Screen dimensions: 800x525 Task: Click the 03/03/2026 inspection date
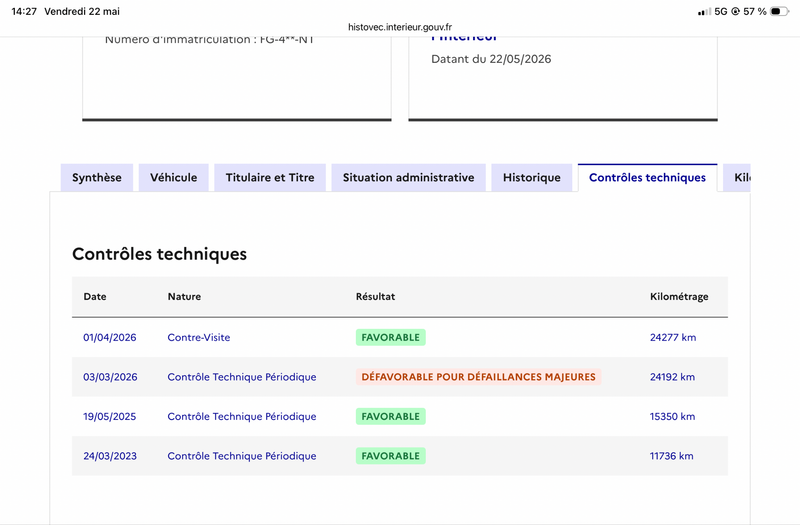tap(110, 377)
